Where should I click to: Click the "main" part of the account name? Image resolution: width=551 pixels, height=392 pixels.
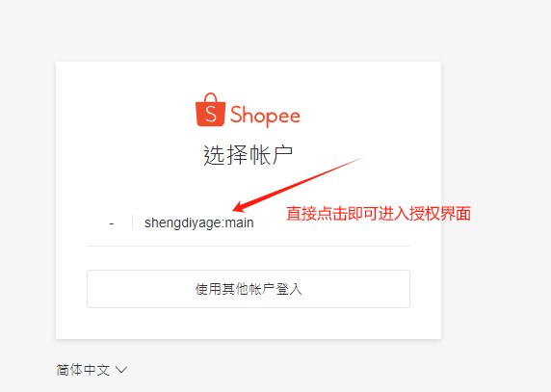click(x=239, y=222)
